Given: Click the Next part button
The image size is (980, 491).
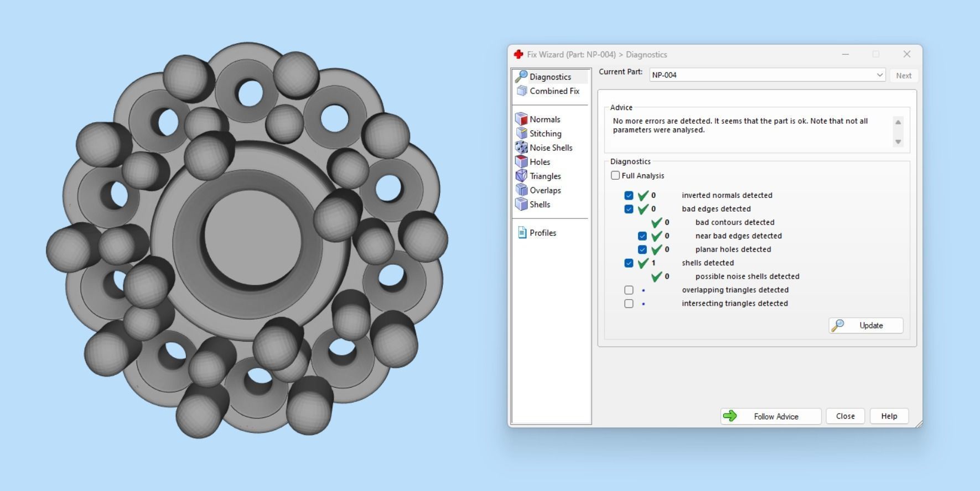Looking at the screenshot, I should click(x=904, y=76).
